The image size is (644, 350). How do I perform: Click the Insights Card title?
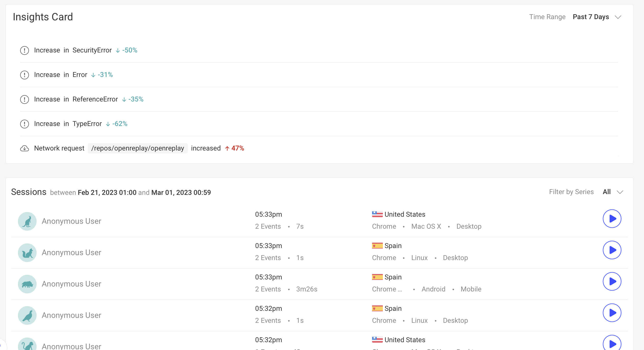(x=43, y=17)
